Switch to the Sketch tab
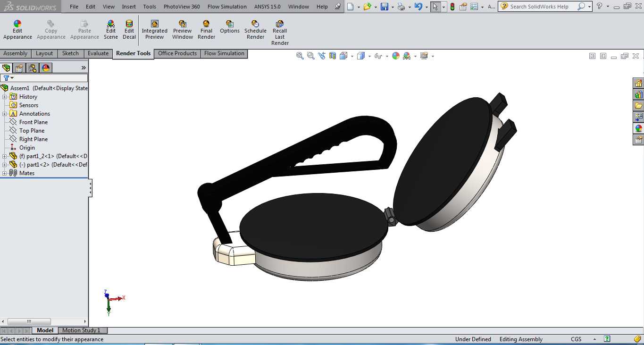Image resolution: width=644 pixels, height=345 pixels. 70,53
